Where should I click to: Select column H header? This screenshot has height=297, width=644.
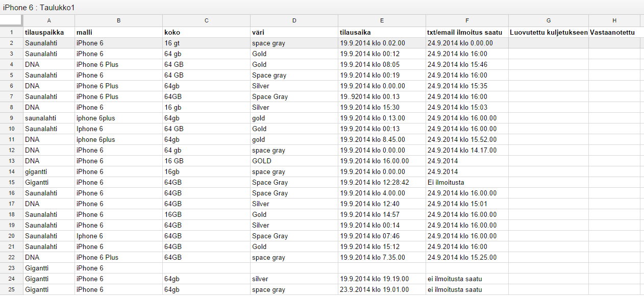(614, 20)
